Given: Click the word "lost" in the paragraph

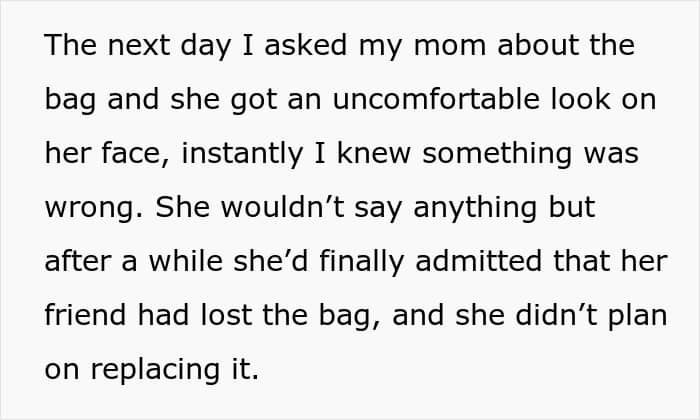Looking at the screenshot, I should [226, 315].
